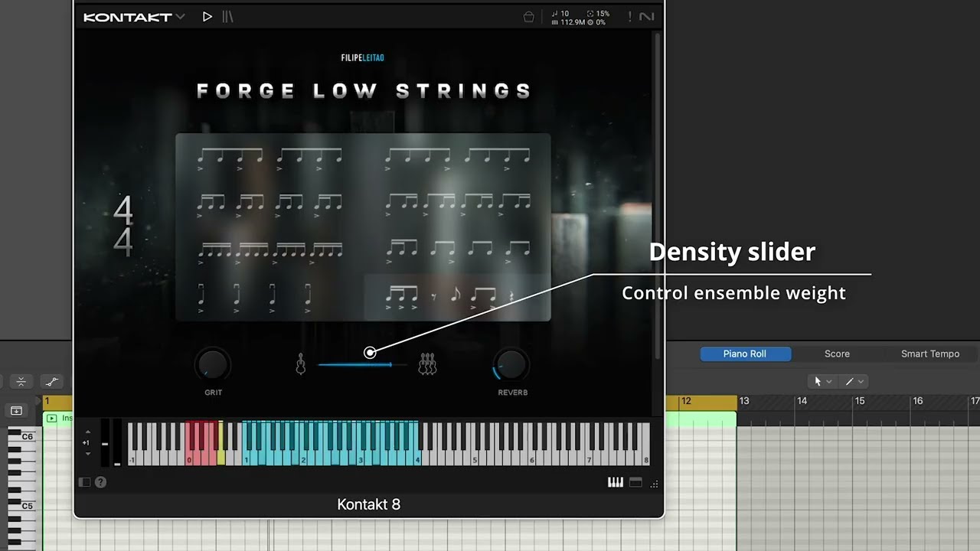Viewport: 980px width, 551px height.
Task: Click the Kontakt play button
Action: click(x=207, y=17)
